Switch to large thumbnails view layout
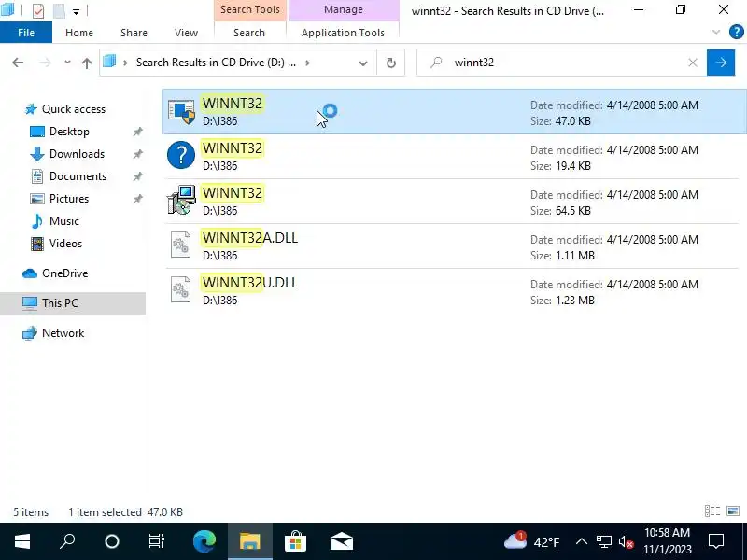The width and height of the screenshot is (747, 560). tap(733, 511)
